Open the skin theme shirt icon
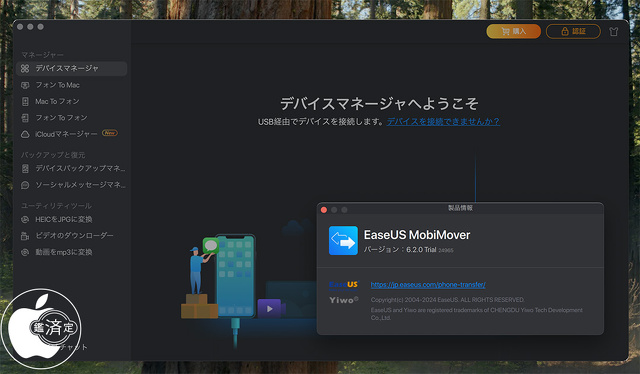This screenshot has width=640, height=374. click(613, 31)
